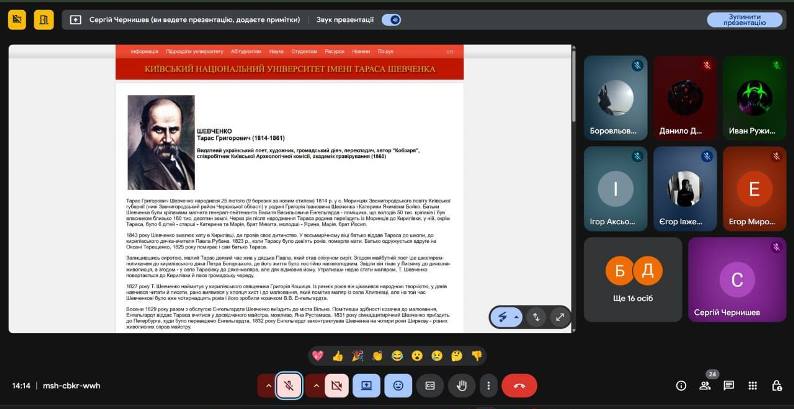Click Зупинити презентацію button
794x409 pixels.
[744, 20]
